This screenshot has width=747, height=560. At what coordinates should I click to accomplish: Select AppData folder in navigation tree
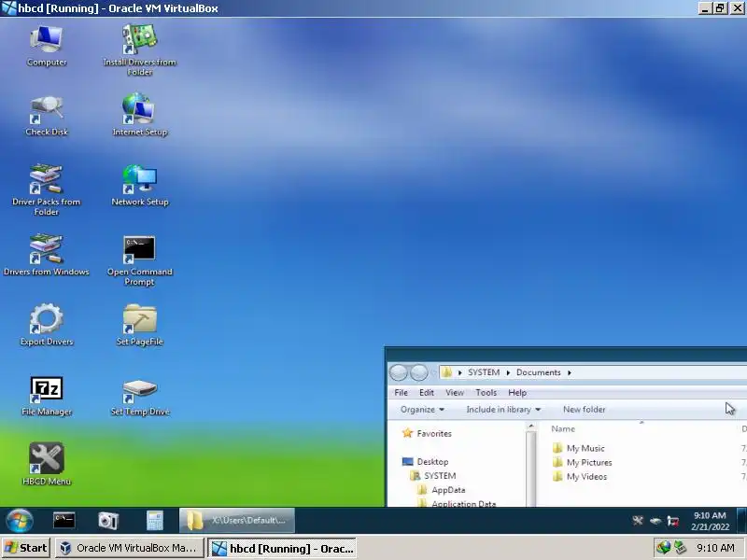coord(441,489)
